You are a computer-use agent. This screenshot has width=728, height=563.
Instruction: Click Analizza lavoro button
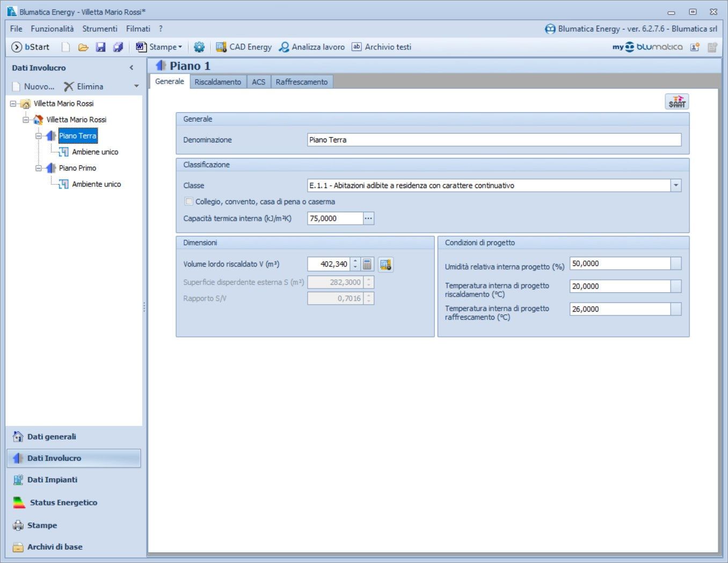(312, 47)
